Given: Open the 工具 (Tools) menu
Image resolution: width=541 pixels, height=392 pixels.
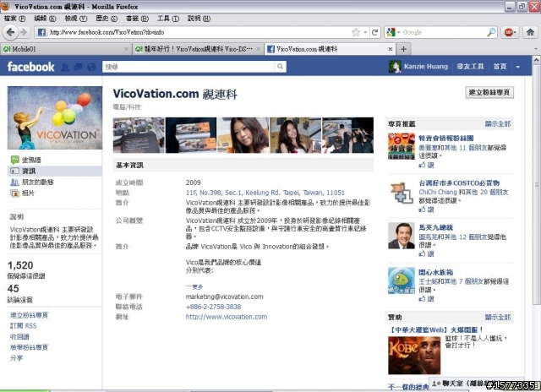Looking at the screenshot, I should 168,19.
